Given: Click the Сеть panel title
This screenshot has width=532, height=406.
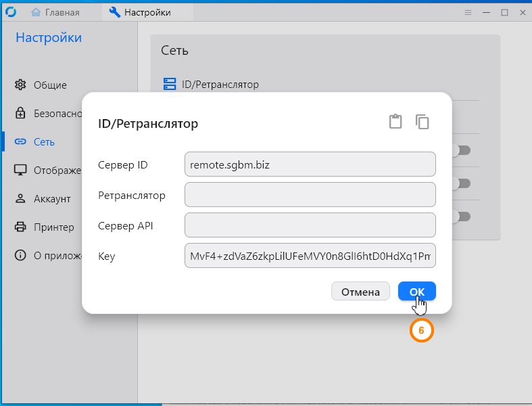Looking at the screenshot, I should click(174, 50).
